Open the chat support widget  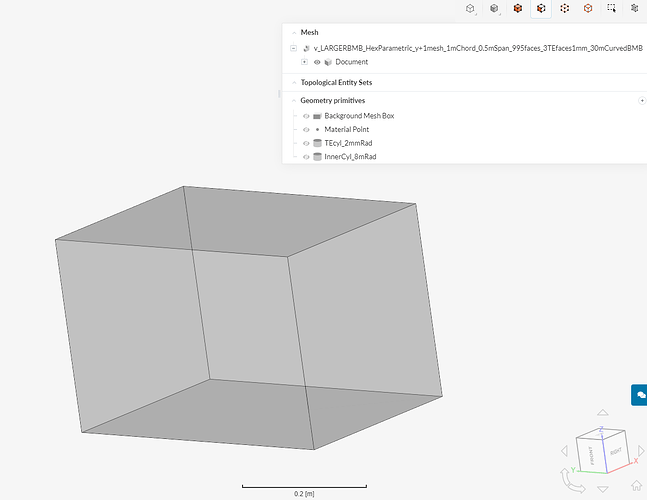[640, 395]
